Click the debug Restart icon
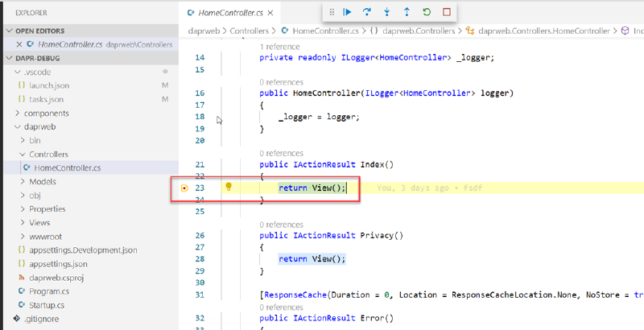644x330 pixels. click(427, 12)
